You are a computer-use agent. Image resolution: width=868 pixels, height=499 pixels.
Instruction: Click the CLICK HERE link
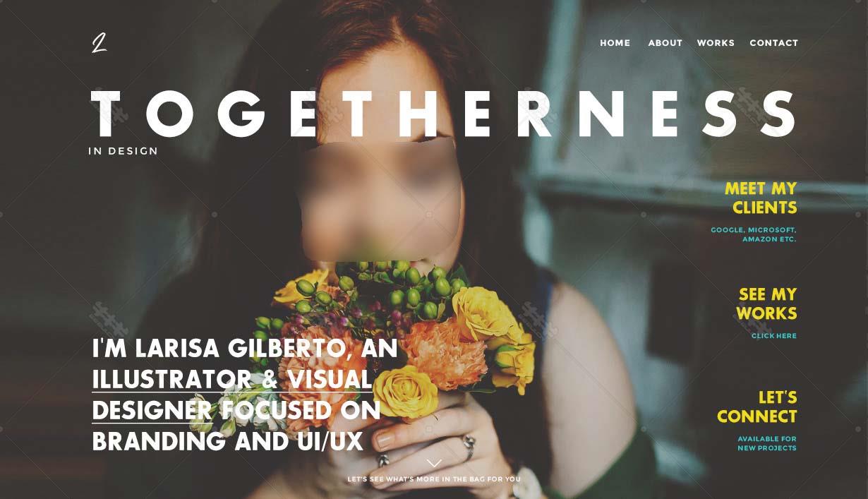774,336
